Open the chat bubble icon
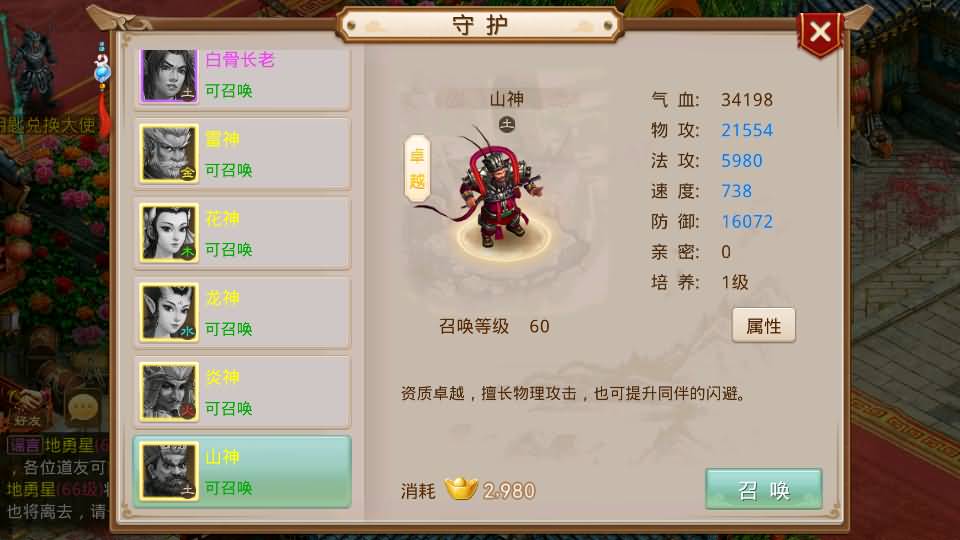This screenshot has height=540, width=960. 83,407
